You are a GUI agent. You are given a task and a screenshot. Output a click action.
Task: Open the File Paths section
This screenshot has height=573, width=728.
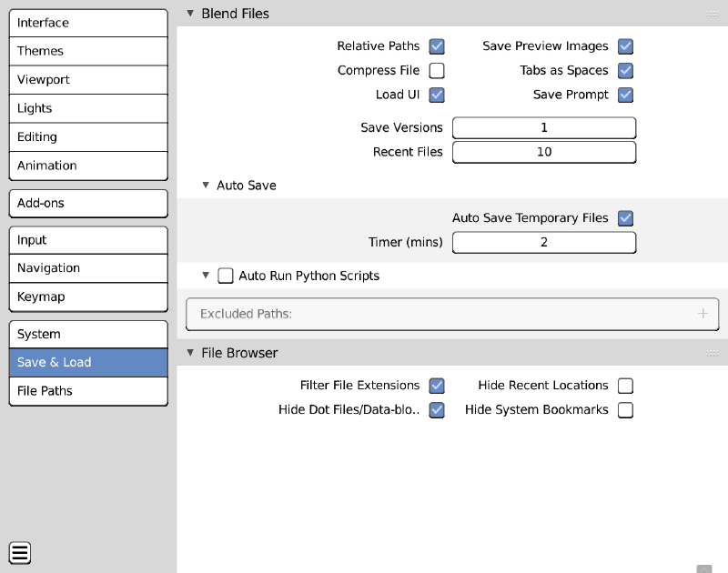(88, 391)
